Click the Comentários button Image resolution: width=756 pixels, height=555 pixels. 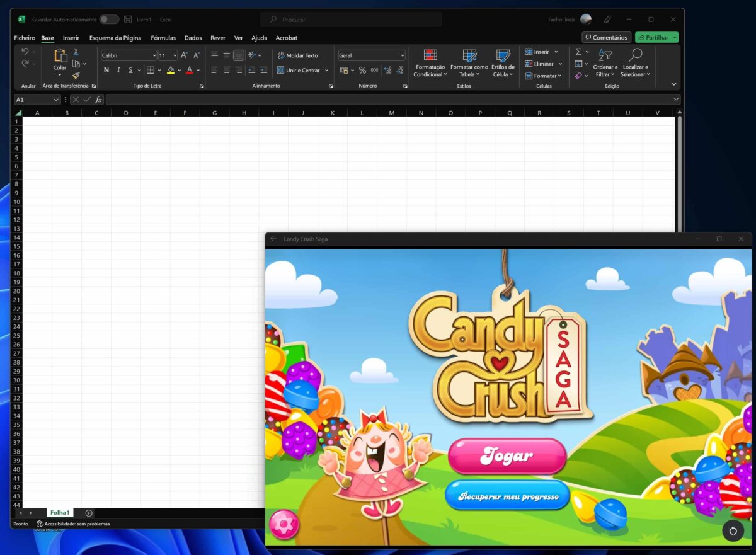coord(606,38)
